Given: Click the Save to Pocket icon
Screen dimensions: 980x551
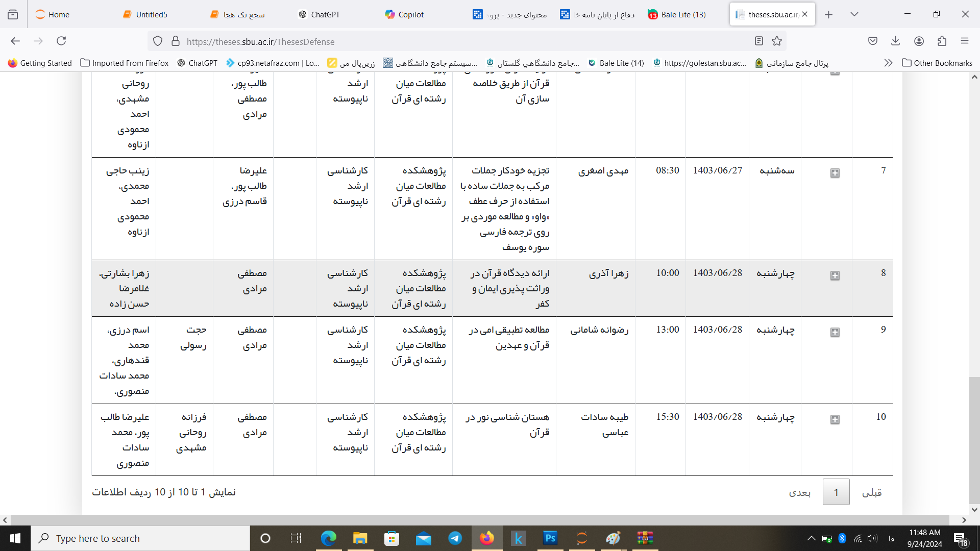Looking at the screenshot, I should (873, 41).
